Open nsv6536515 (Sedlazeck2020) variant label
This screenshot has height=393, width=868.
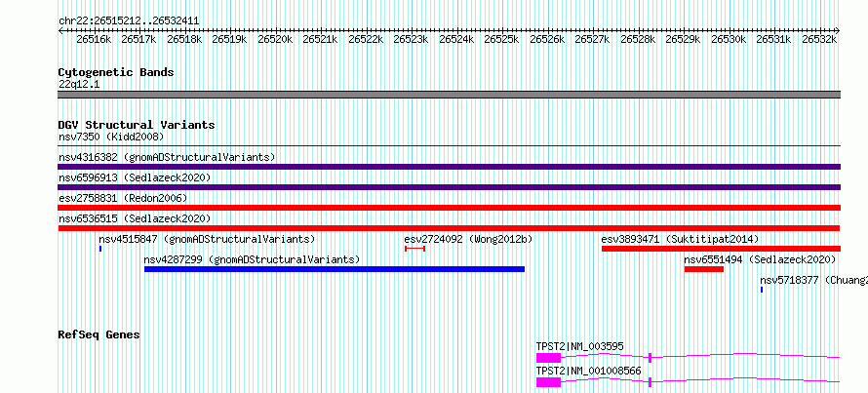135,218
